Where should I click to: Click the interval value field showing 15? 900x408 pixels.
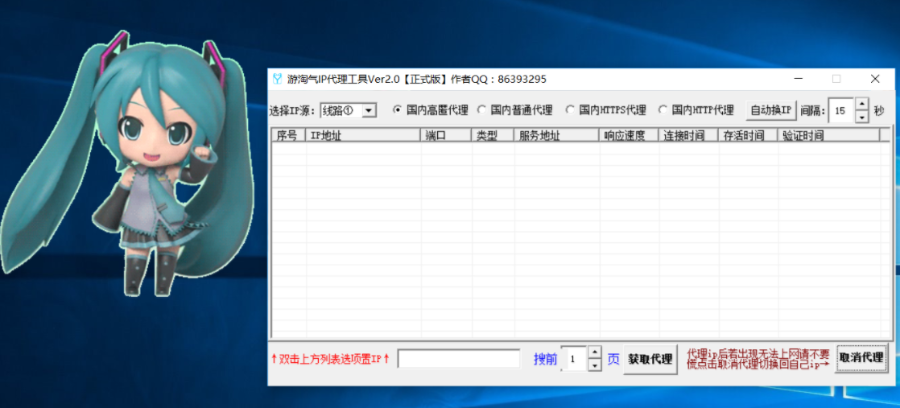coord(841,110)
